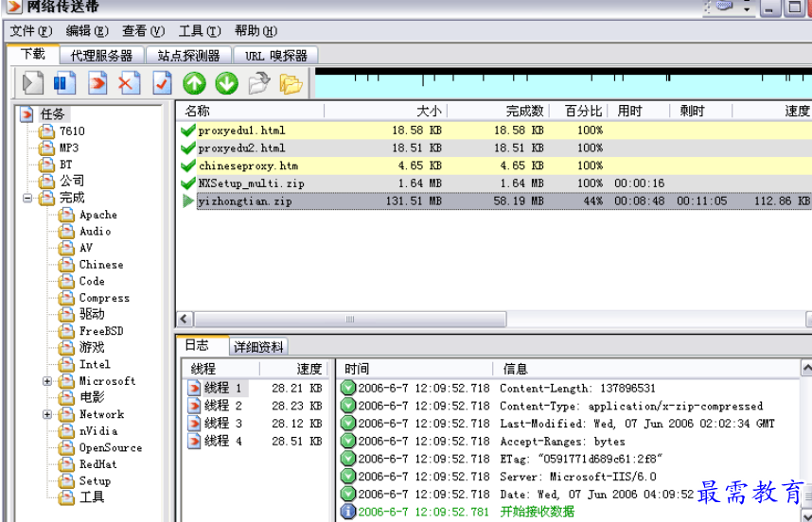
Task: Click the horizontal scrollbar left arrow
Action: click(x=185, y=320)
